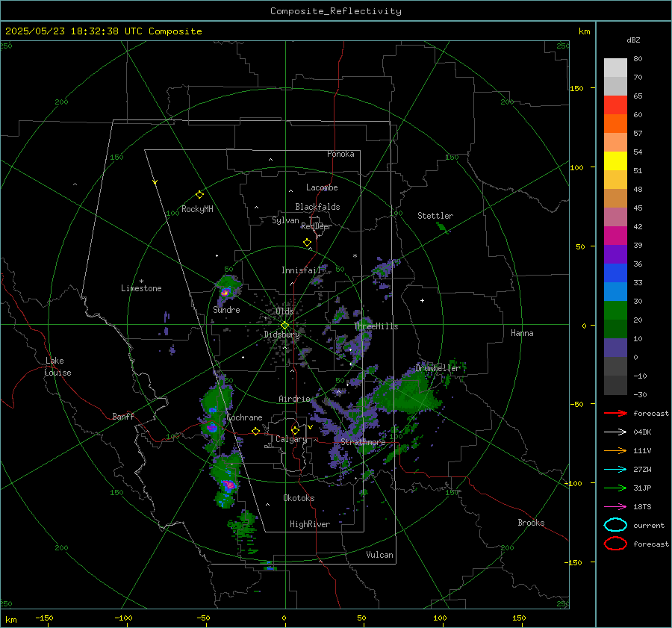
Task: Click the dBZ legend heading
Action: [x=633, y=40]
